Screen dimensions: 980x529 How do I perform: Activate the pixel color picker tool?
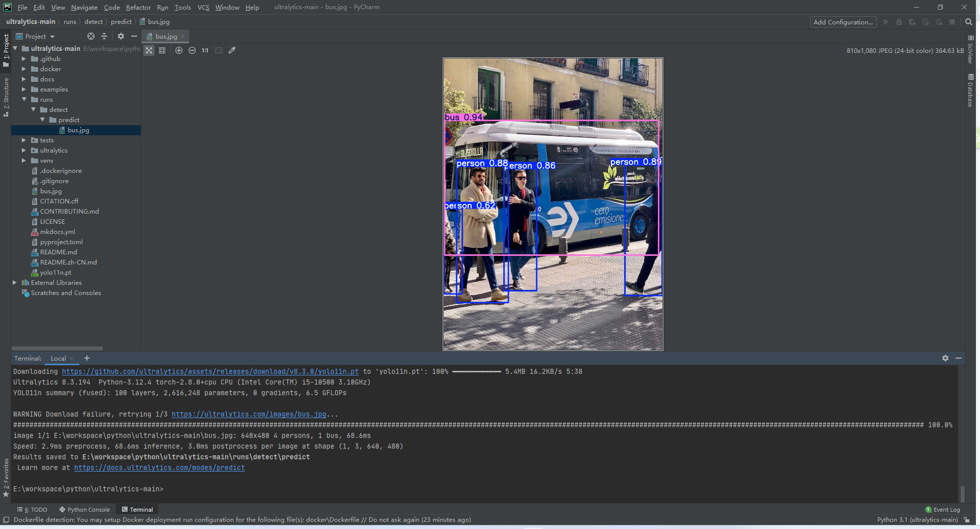[x=232, y=50]
